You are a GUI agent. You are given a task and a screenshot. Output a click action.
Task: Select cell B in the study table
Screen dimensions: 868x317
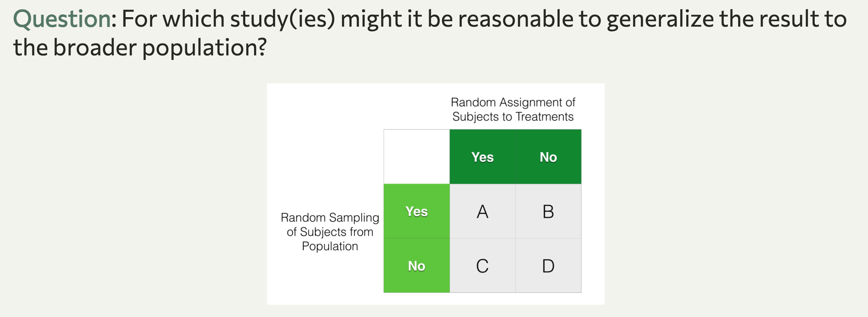[548, 211]
